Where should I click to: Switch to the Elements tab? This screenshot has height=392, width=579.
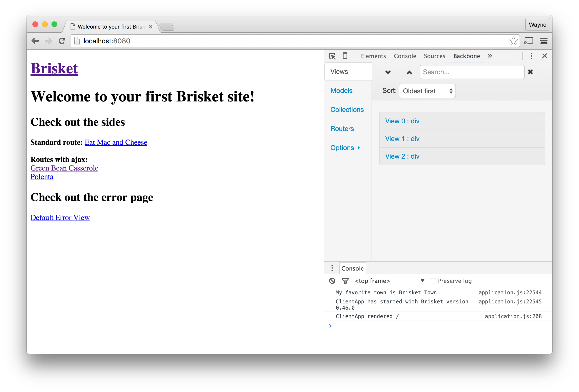pyautogui.click(x=373, y=56)
